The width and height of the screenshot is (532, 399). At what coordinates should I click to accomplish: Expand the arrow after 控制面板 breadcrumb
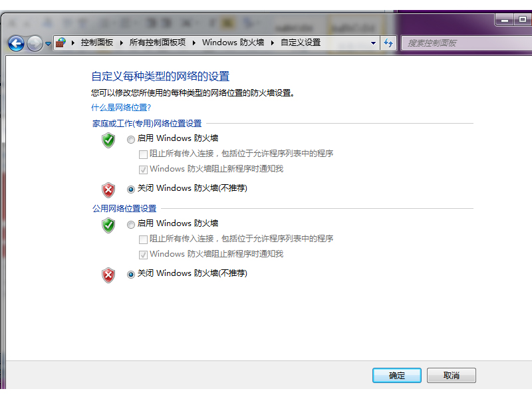(x=122, y=43)
